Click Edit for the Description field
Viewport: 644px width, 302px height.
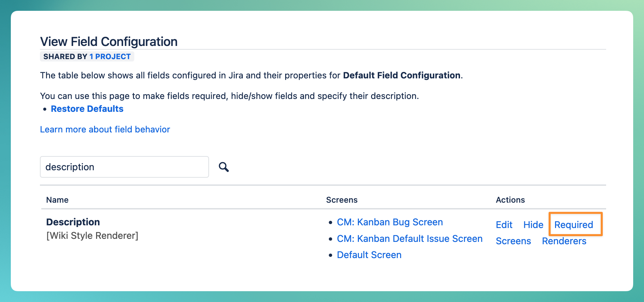coord(504,225)
